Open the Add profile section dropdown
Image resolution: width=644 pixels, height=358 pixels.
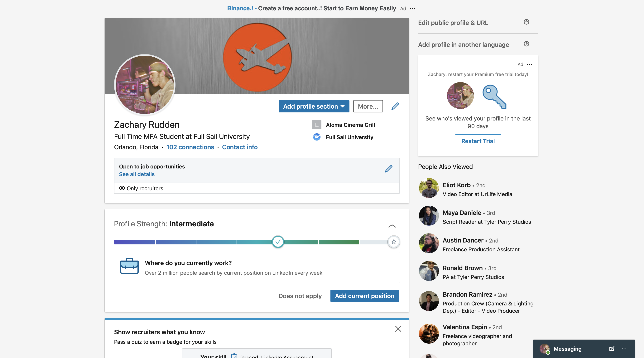(x=314, y=106)
